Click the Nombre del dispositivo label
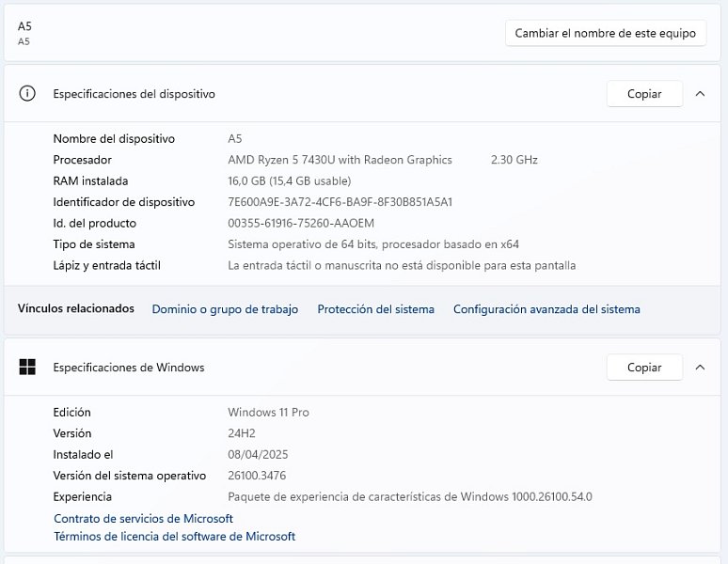This screenshot has height=564, width=728. coord(114,139)
